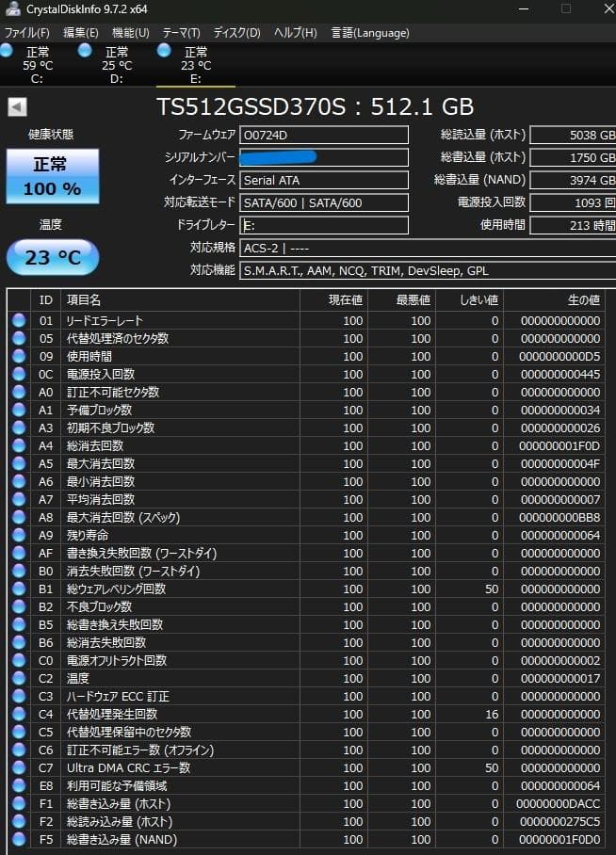Open the 編集(E) menu

coord(81,33)
